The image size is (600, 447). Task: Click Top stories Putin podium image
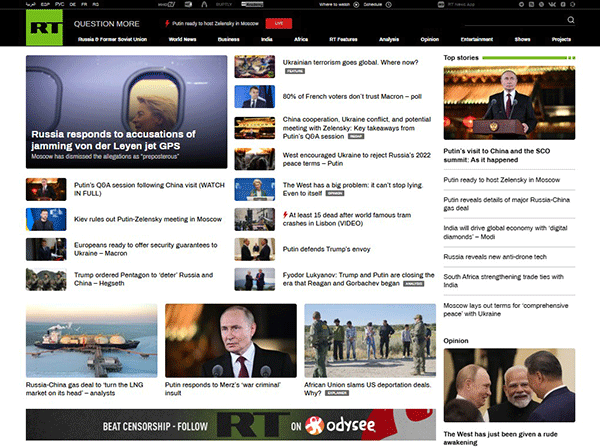(509, 103)
